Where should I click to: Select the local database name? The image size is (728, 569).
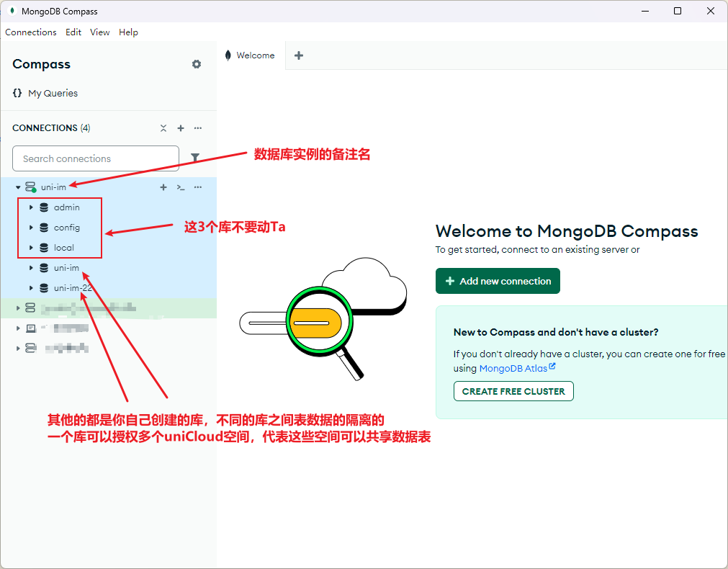coord(64,248)
